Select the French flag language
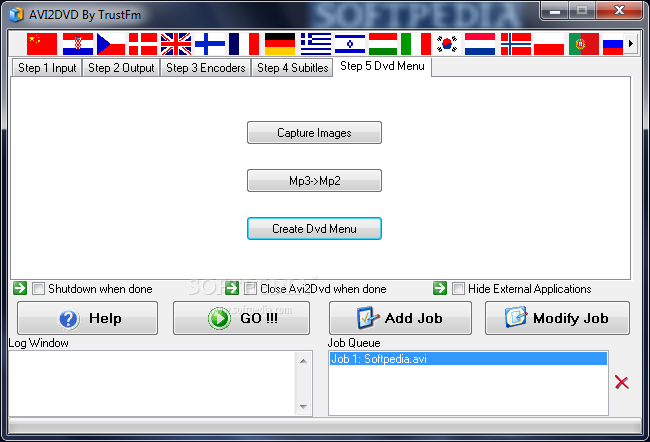Screen dimensions: 650x442 [244, 44]
